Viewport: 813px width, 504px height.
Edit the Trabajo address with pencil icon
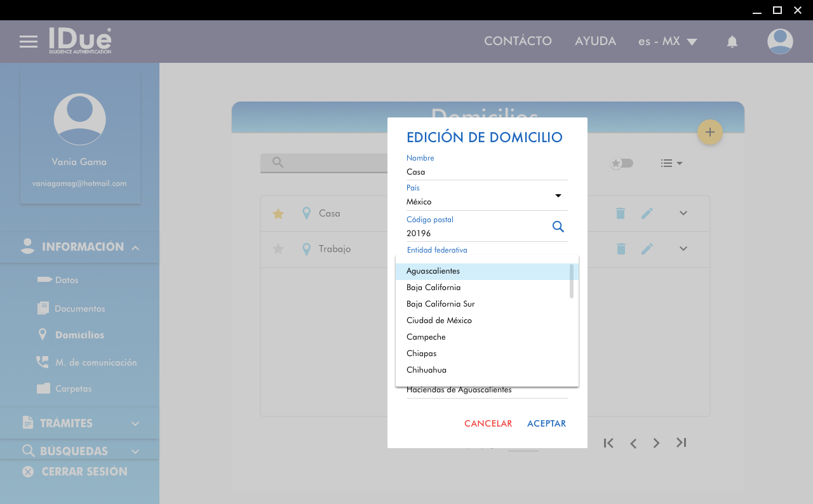(647, 249)
